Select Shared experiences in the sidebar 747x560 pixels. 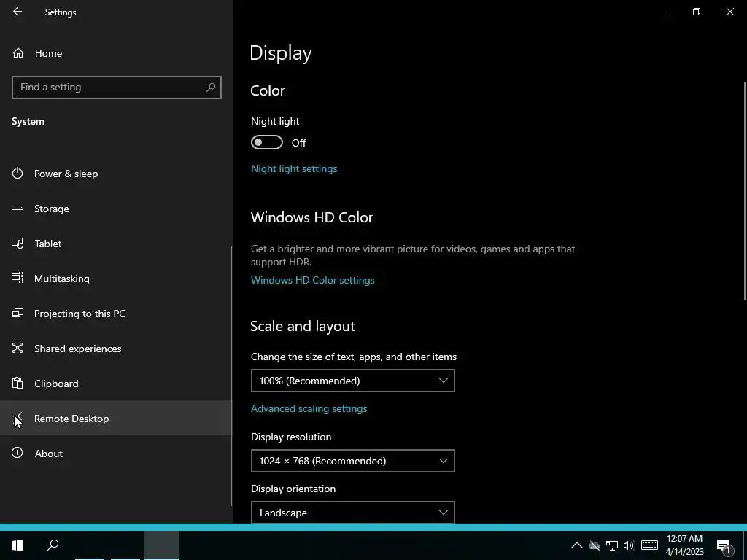[117, 349]
